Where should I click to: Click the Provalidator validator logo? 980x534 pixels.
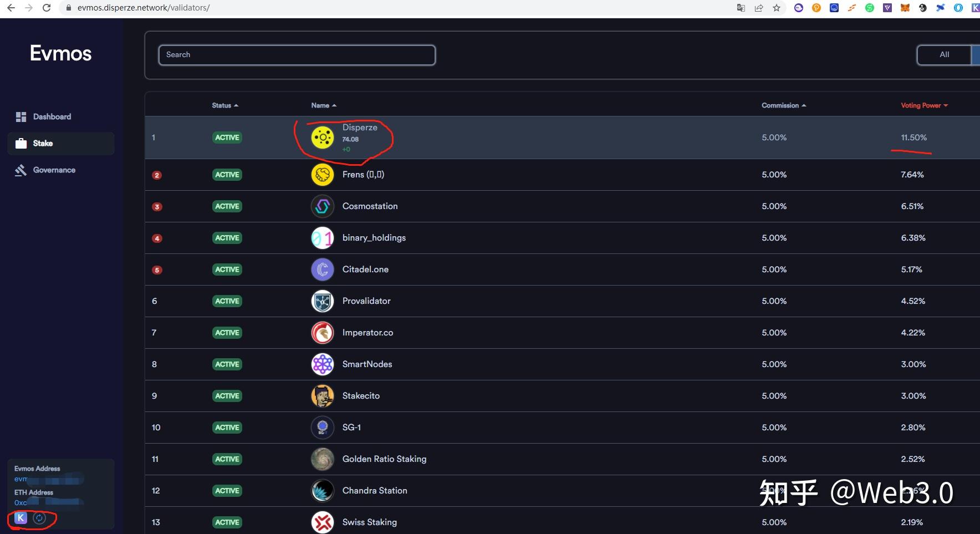[323, 301]
